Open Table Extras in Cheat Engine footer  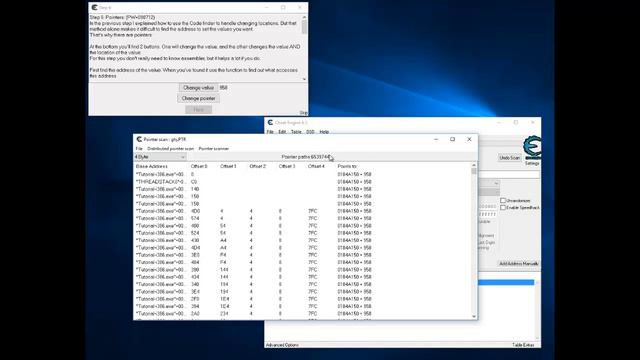pos(523,345)
